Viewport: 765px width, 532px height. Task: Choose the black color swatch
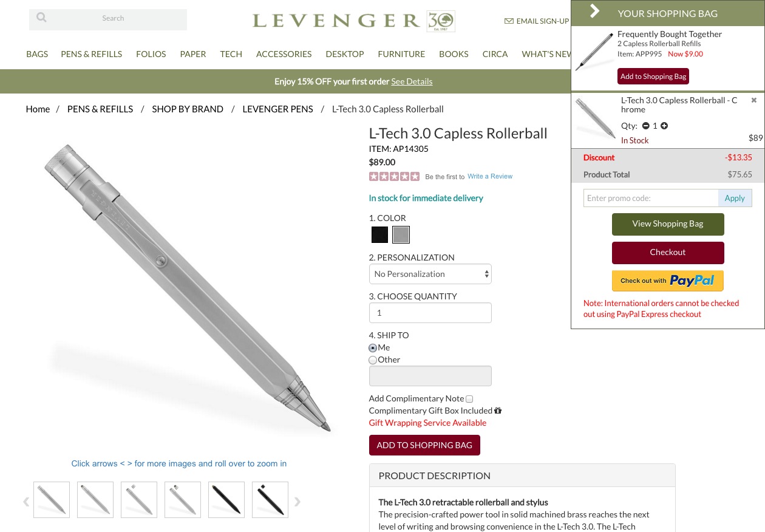coord(379,234)
